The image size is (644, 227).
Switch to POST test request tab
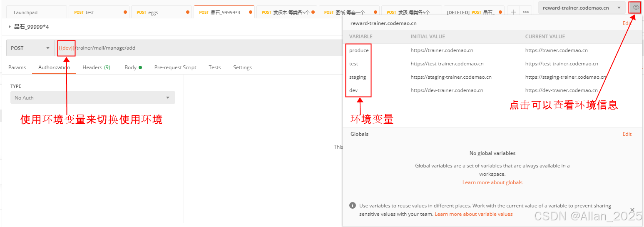[99, 12]
